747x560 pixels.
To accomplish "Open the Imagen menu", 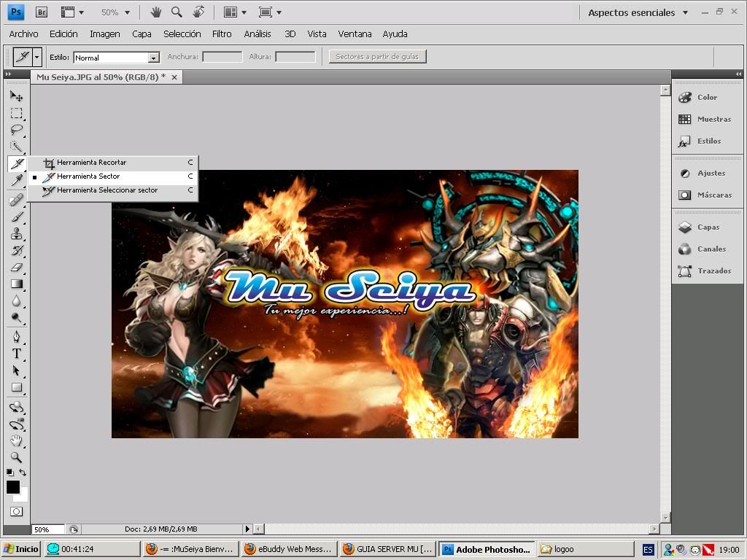I will (105, 34).
